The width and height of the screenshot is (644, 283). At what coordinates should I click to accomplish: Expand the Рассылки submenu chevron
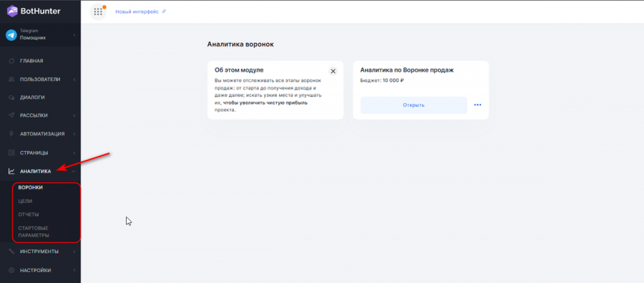point(74,115)
